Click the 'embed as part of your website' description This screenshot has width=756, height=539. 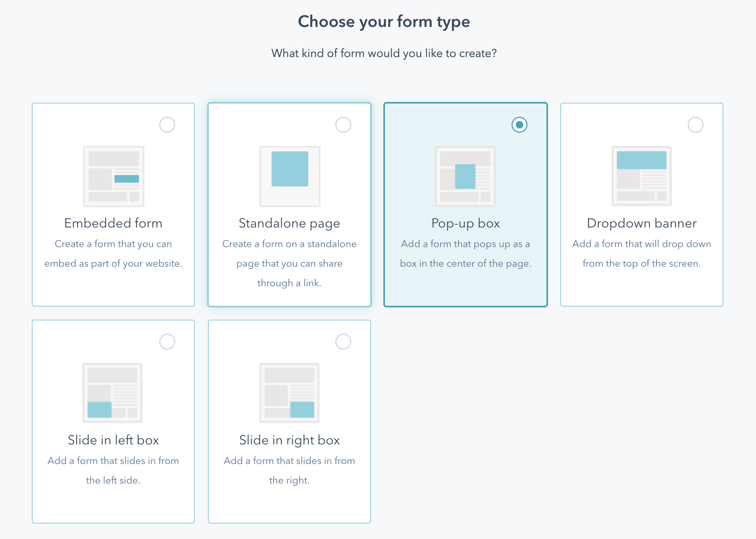coord(113,263)
